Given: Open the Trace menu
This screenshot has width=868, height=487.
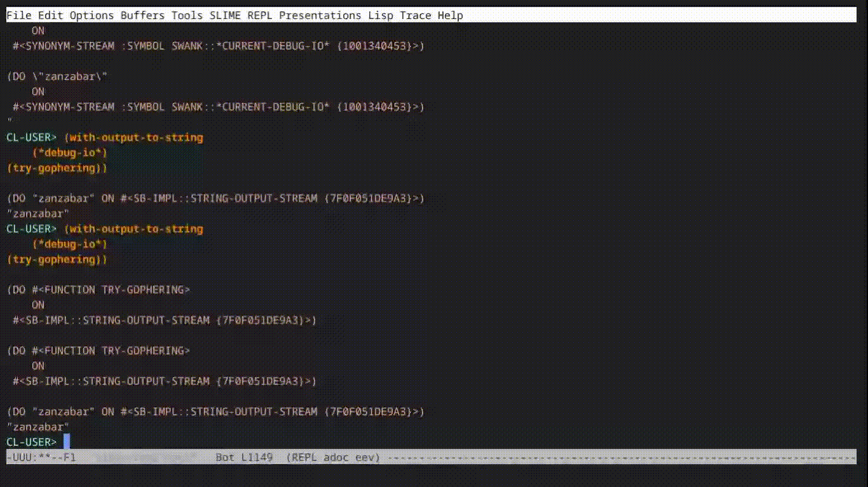Looking at the screenshot, I should tap(415, 15).
